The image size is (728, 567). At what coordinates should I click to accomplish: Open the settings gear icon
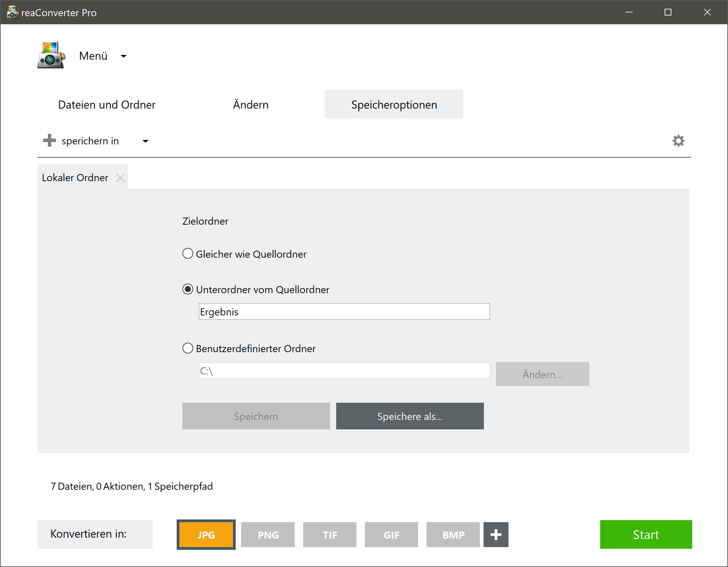coord(678,141)
